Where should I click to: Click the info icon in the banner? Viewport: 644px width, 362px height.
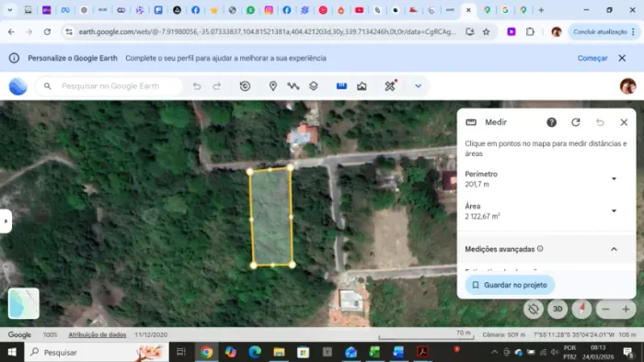pyautogui.click(x=14, y=58)
